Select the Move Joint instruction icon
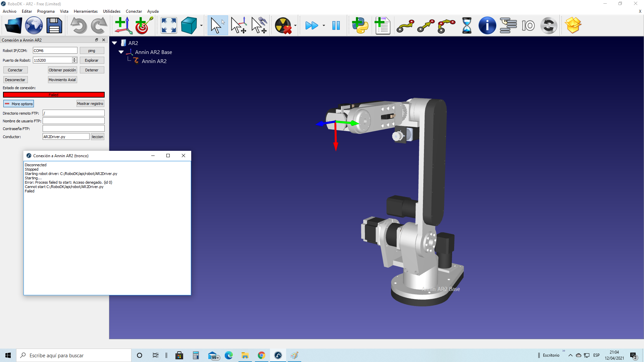The width and height of the screenshot is (644, 362). click(405, 25)
